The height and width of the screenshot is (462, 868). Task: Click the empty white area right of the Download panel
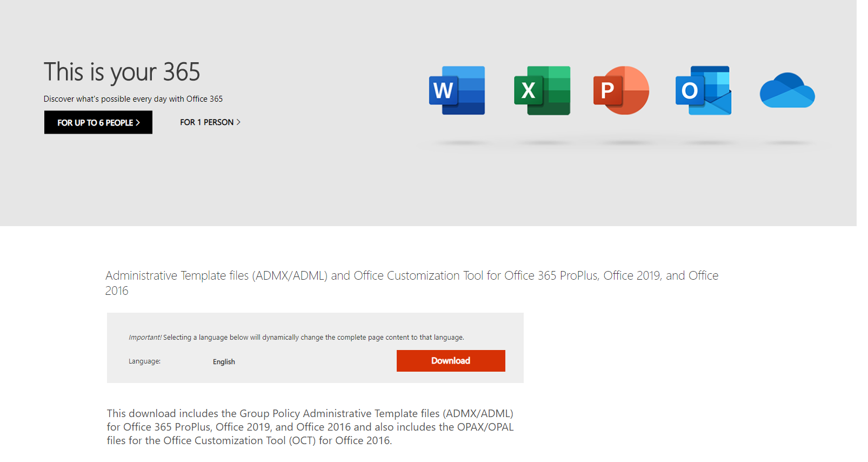(676, 352)
